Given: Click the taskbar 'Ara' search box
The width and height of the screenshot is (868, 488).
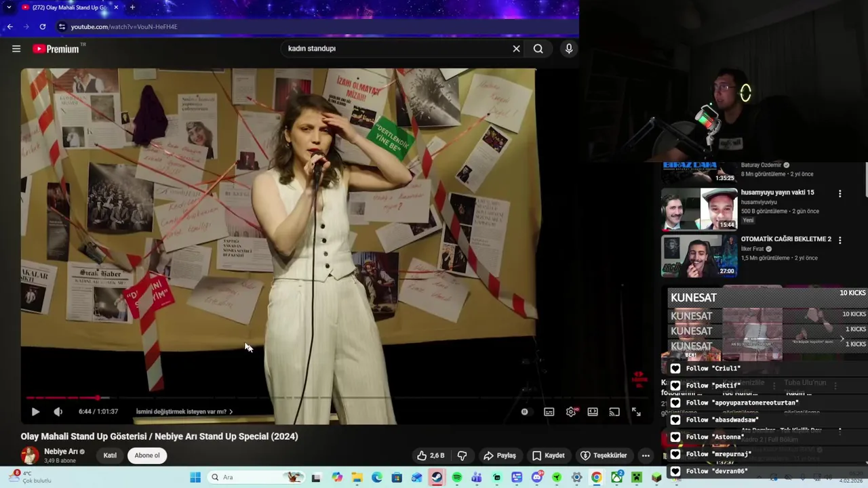Looking at the screenshot, I should pyautogui.click(x=257, y=477).
